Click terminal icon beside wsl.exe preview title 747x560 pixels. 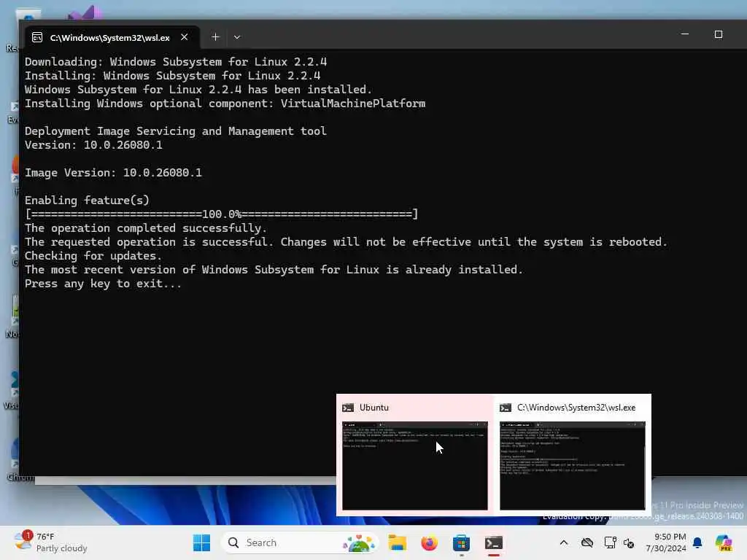click(506, 408)
